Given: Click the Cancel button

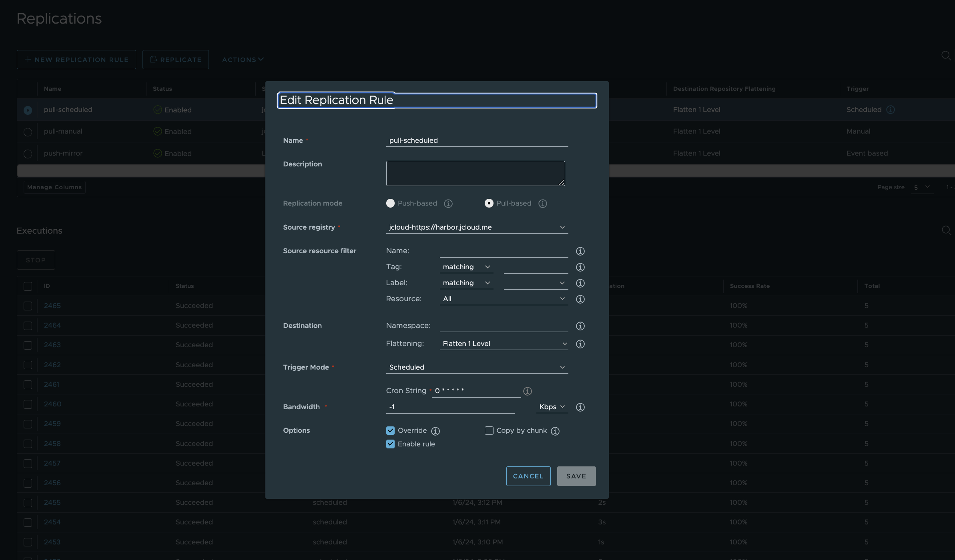Looking at the screenshot, I should click(528, 476).
